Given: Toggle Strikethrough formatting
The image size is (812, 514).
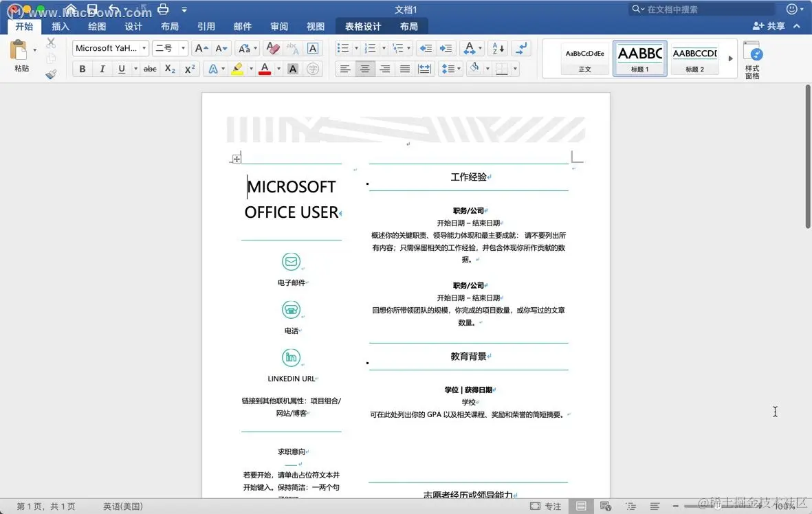Looking at the screenshot, I should 150,69.
